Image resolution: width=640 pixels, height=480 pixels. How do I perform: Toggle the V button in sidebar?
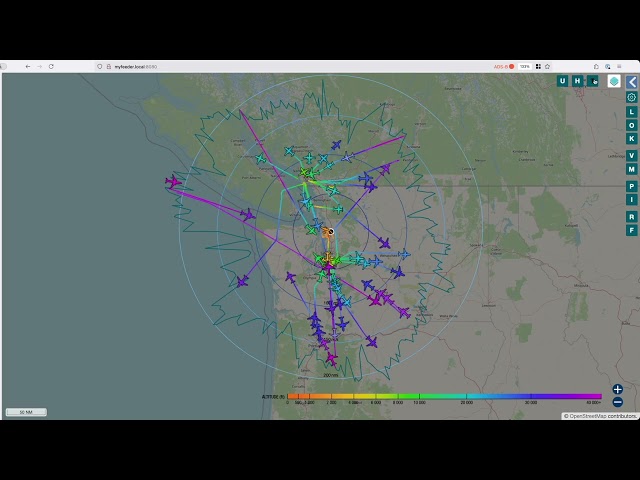click(632, 156)
